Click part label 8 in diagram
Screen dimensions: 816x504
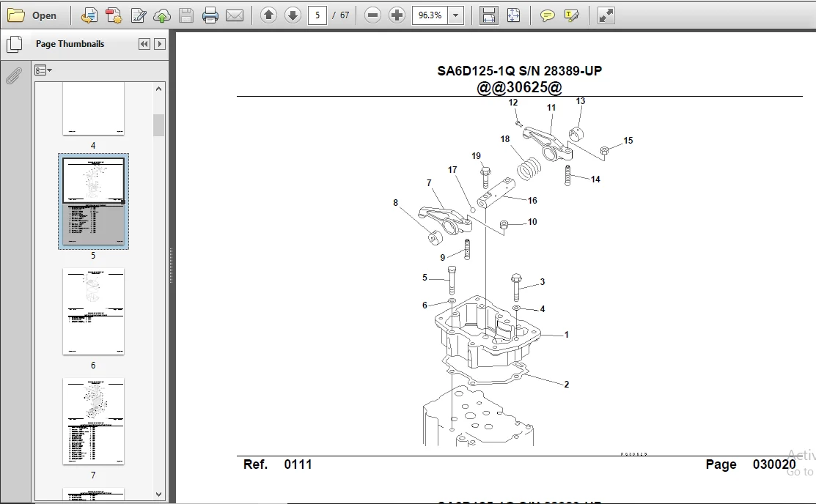click(395, 203)
